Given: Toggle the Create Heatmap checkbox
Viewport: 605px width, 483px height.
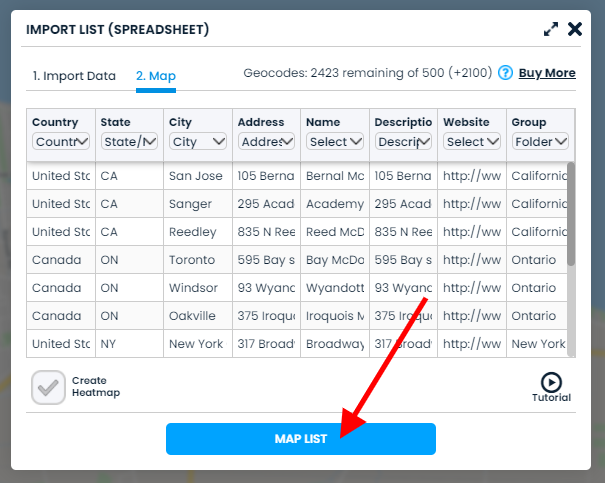Looking at the screenshot, I should click(x=48, y=387).
